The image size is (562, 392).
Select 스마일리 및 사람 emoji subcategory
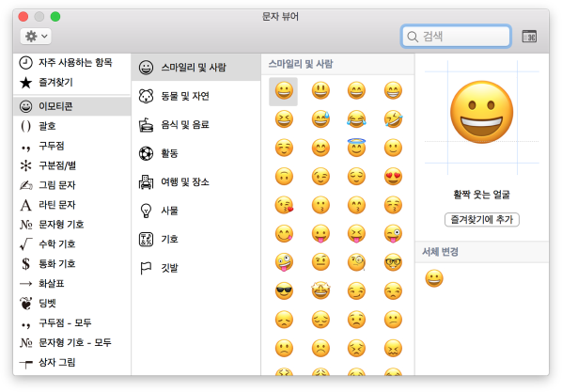(x=195, y=68)
